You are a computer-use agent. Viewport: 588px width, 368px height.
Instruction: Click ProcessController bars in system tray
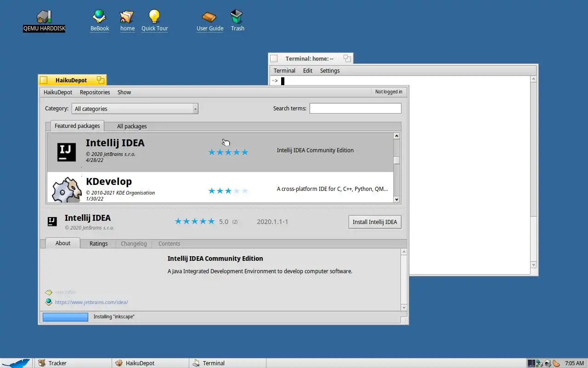pos(531,363)
